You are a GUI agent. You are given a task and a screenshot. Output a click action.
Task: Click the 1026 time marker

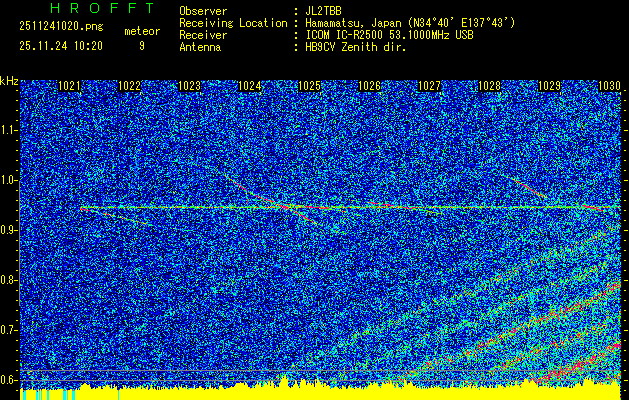coord(370,87)
